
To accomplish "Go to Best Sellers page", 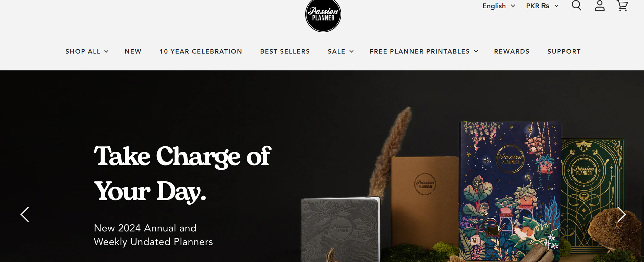I will (285, 51).
